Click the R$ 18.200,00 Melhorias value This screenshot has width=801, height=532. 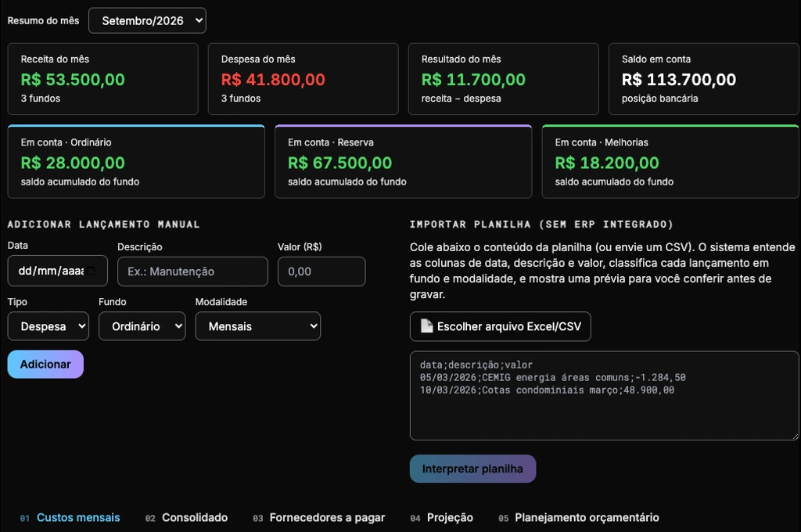(607, 163)
